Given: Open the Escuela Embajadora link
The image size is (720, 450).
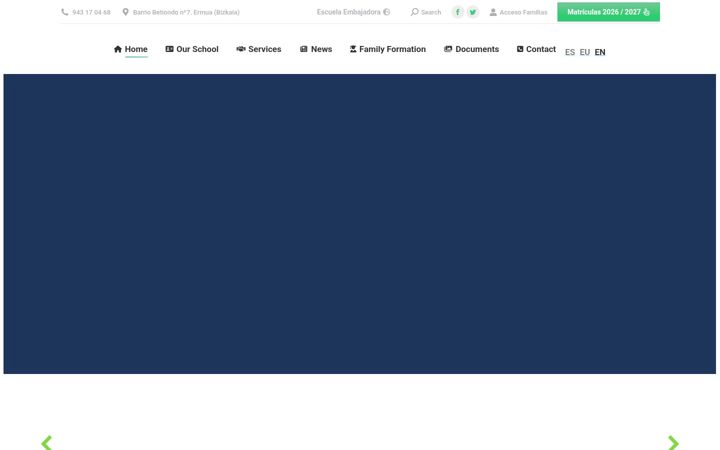Looking at the screenshot, I should click(349, 12).
